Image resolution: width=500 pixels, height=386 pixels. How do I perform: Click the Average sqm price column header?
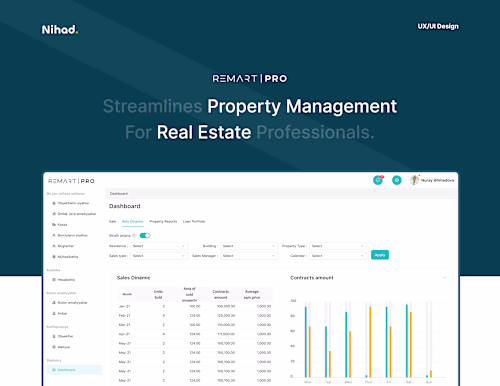click(252, 294)
